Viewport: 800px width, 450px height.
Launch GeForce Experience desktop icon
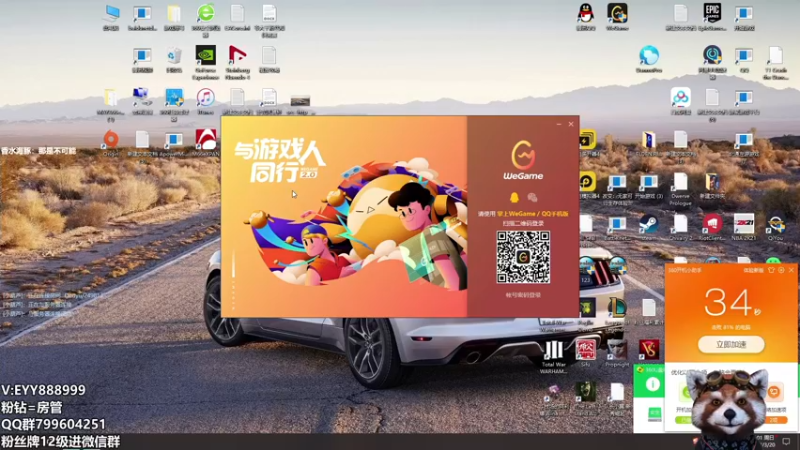pyautogui.click(x=206, y=62)
